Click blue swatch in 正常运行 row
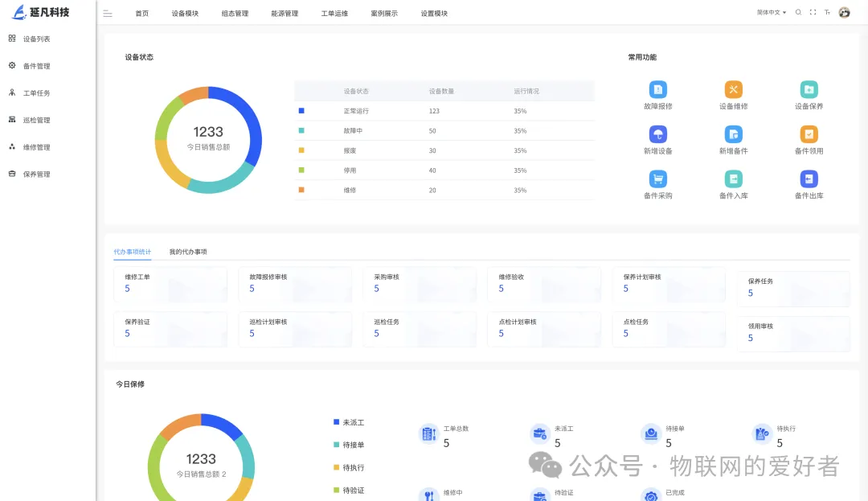868x501 pixels. 301,111
